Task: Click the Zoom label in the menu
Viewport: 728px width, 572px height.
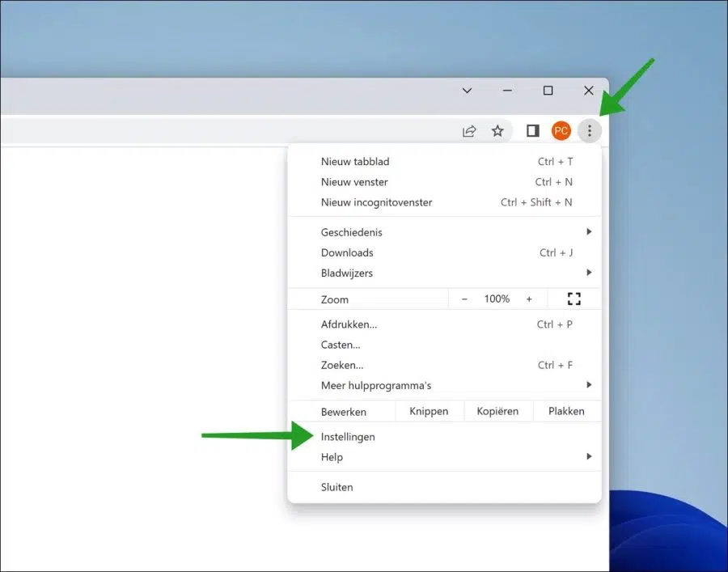Action: click(335, 300)
